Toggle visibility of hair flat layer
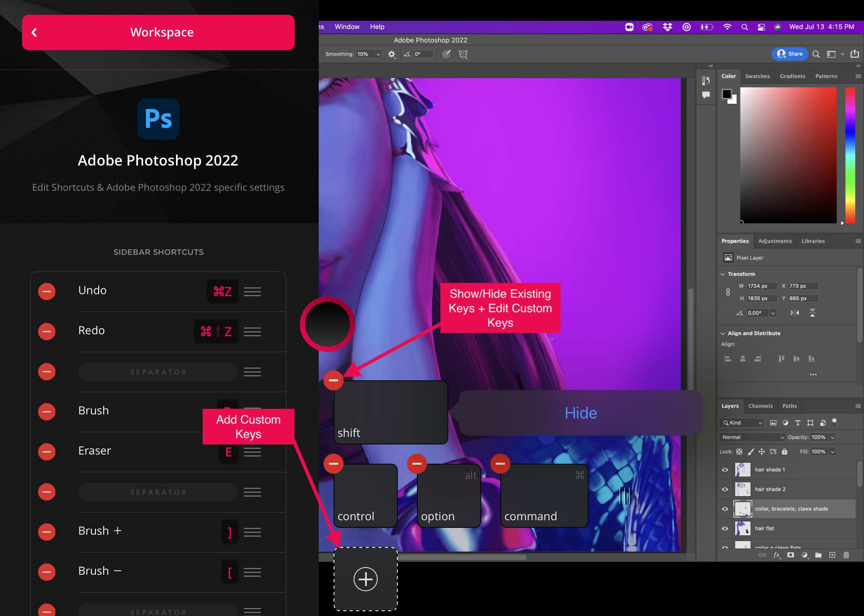Screen dimensions: 864x616 click(725, 528)
